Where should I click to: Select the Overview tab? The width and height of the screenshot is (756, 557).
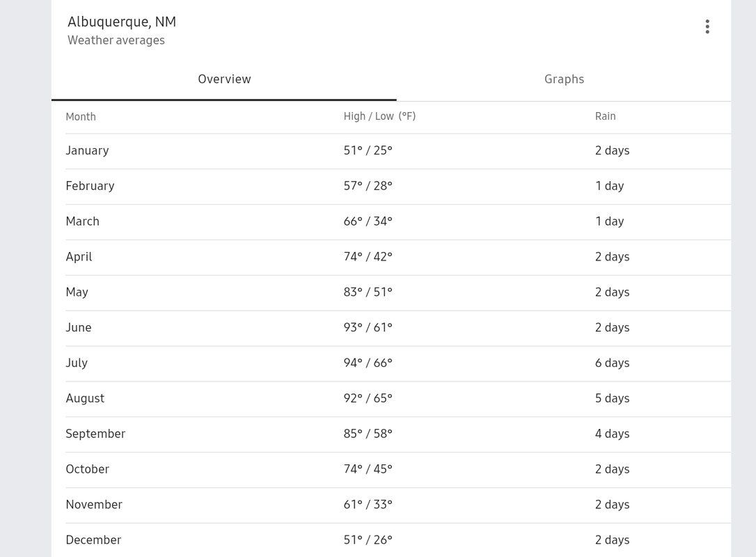(x=224, y=79)
